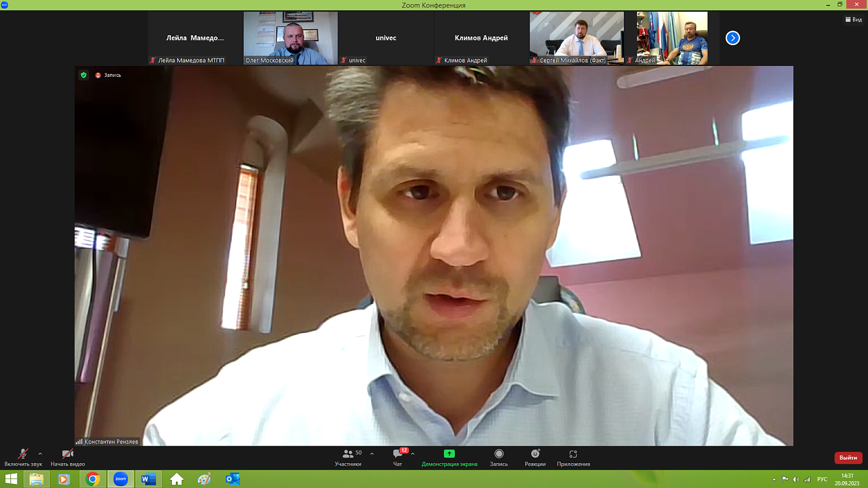Select Сергей Михайлов video thumbnail
Viewport: 868px width, 488px height.
pyautogui.click(x=576, y=38)
